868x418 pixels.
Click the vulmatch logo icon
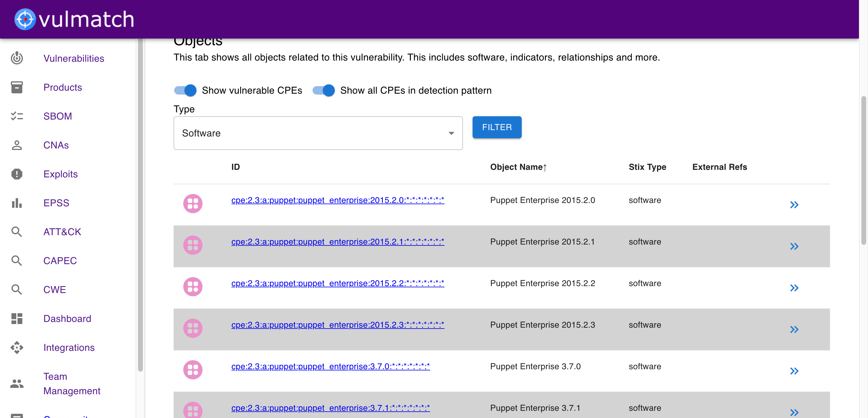pyautogui.click(x=25, y=19)
